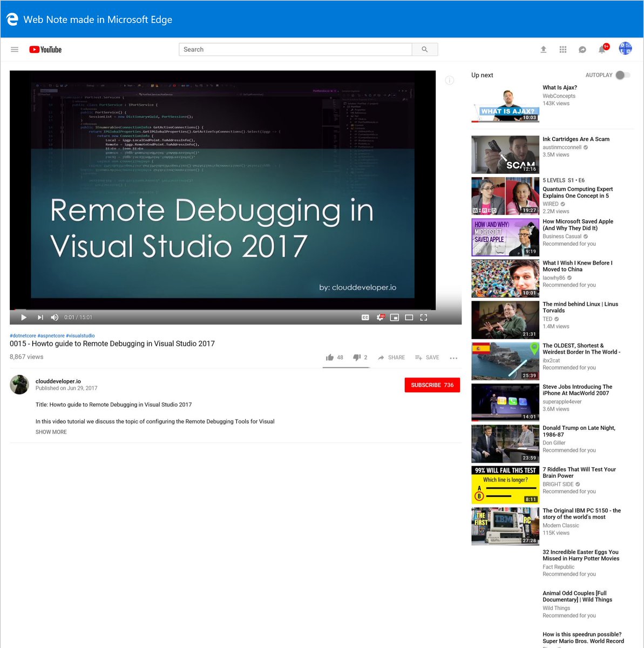Viewport: 644px width, 648px height.
Task: Open the Linus Torvalds TED talk thumbnail
Action: click(x=505, y=320)
